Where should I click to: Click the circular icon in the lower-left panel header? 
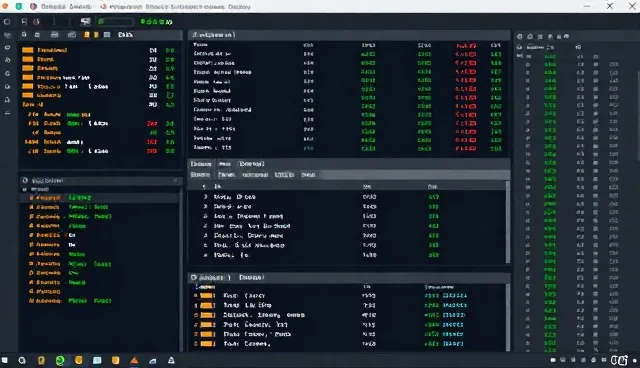pyautogui.click(x=24, y=180)
